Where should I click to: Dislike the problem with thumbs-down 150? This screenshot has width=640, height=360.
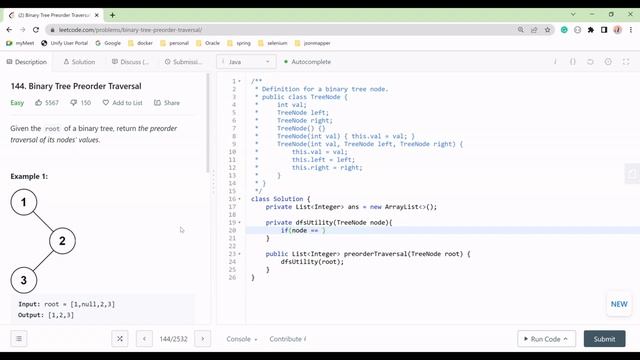tap(80, 103)
